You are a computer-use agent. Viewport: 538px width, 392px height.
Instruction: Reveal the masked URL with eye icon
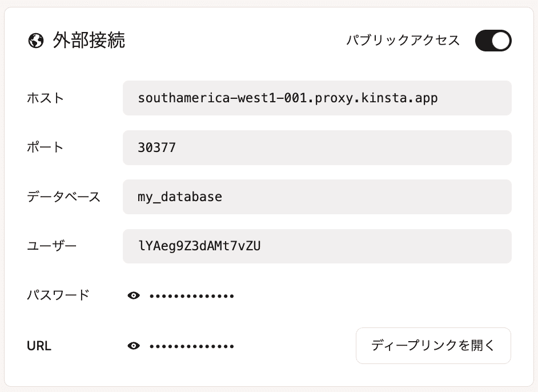tap(134, 346)
